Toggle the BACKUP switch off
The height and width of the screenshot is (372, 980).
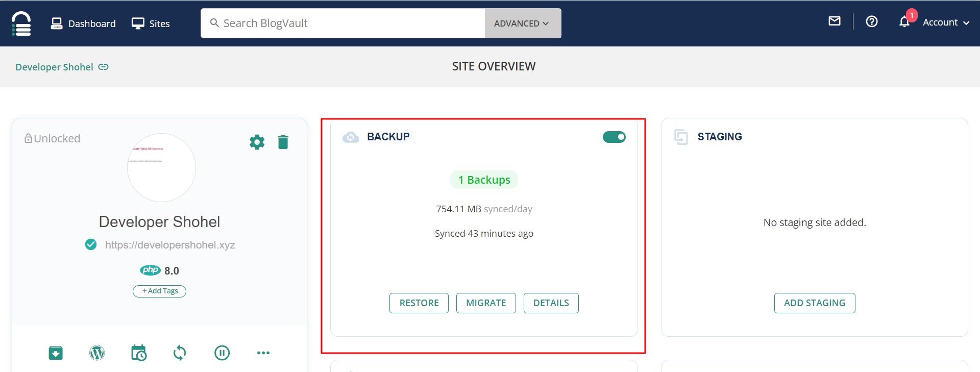coord(614,137)
